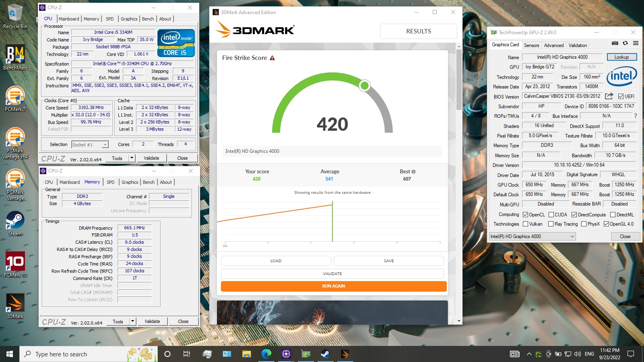Click the RESULTS button in 3DMark
The height and width of the screenshot is (362, 644).
coord(419,31)
